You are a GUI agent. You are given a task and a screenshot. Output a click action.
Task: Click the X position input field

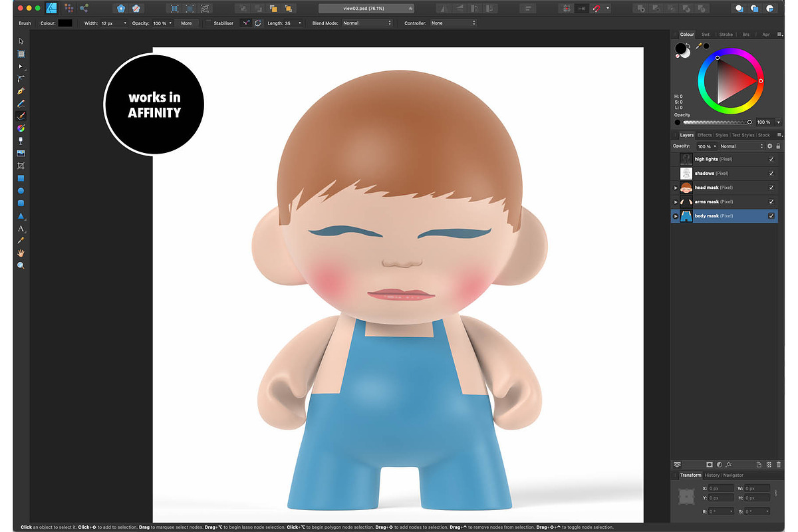722,489
